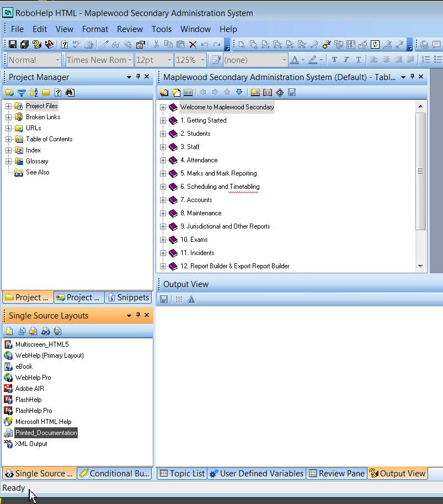
Task: Switch to the Snippets tab
Action: click(129, 298)
